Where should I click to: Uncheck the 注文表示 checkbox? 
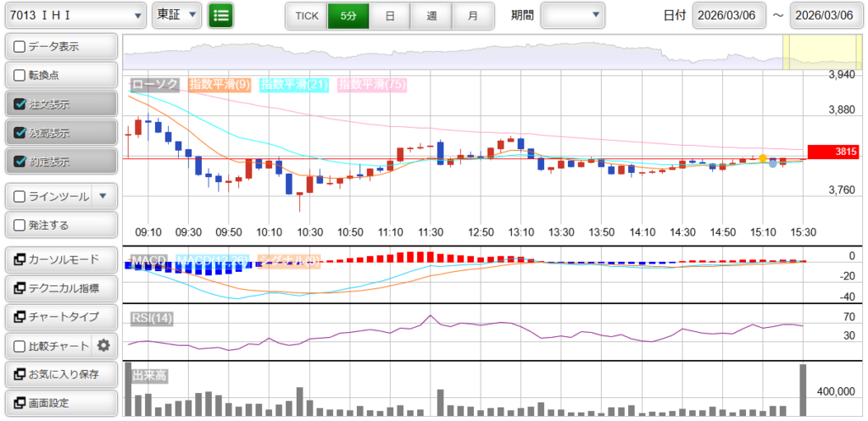[x=20, y=105]
